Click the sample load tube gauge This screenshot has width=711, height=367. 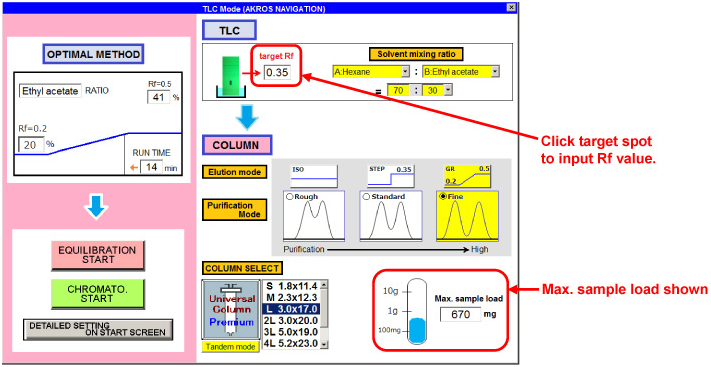click(416, 312)
